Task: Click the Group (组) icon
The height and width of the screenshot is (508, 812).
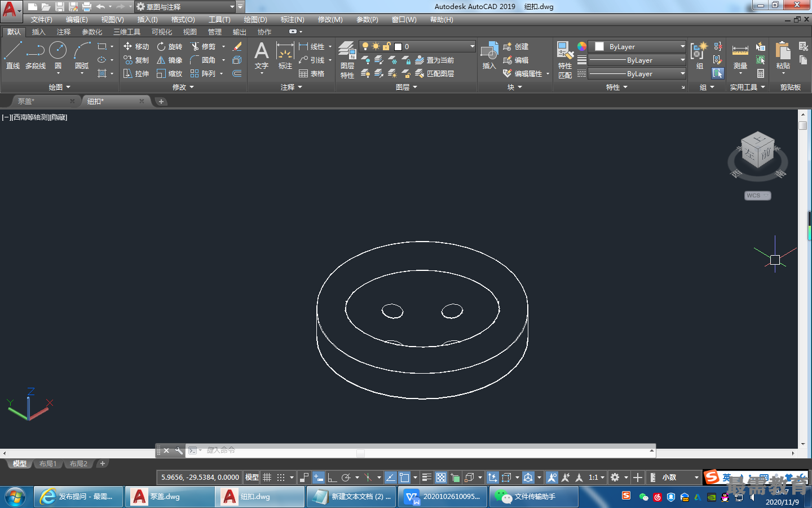Action: pos(699,55)
